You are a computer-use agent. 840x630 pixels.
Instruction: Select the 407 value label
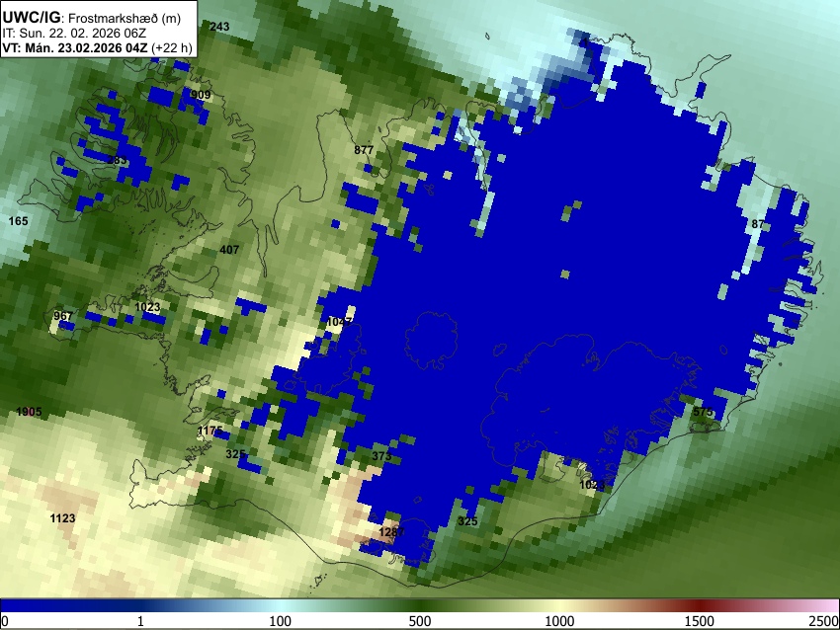229,250
